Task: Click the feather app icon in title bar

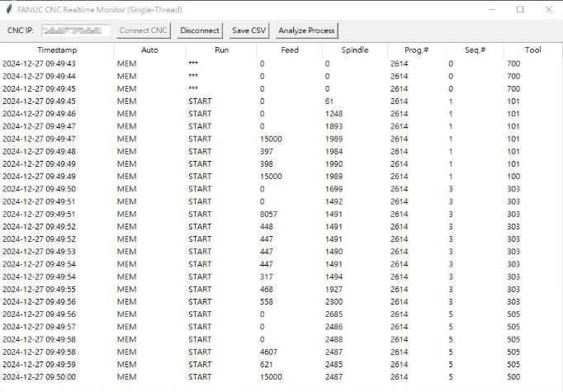Action: tap(8, 9)
